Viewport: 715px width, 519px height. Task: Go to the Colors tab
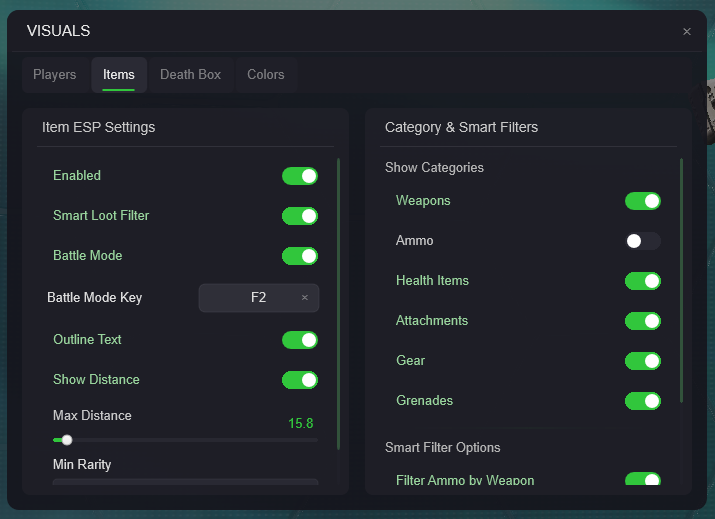(266, 75)
